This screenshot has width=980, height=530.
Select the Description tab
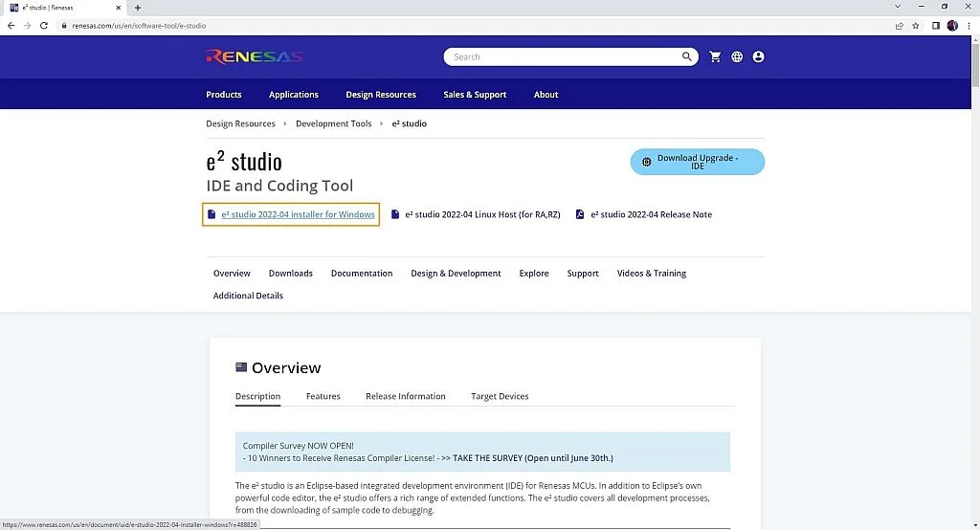point(257,396)
